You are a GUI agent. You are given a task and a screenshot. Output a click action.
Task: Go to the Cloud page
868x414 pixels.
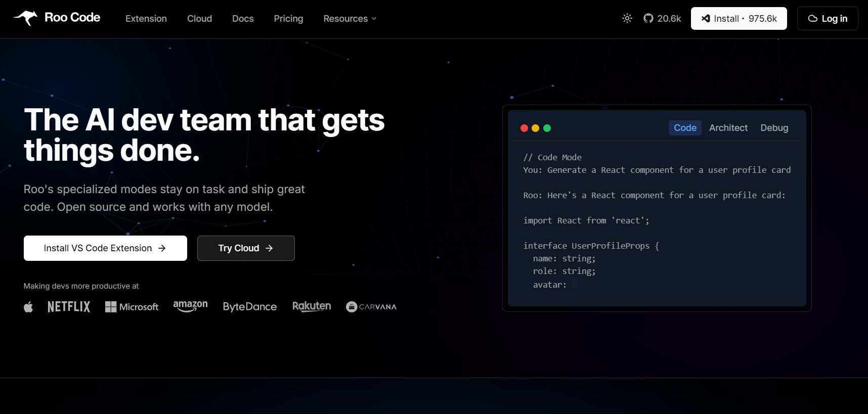coord(199,19)
